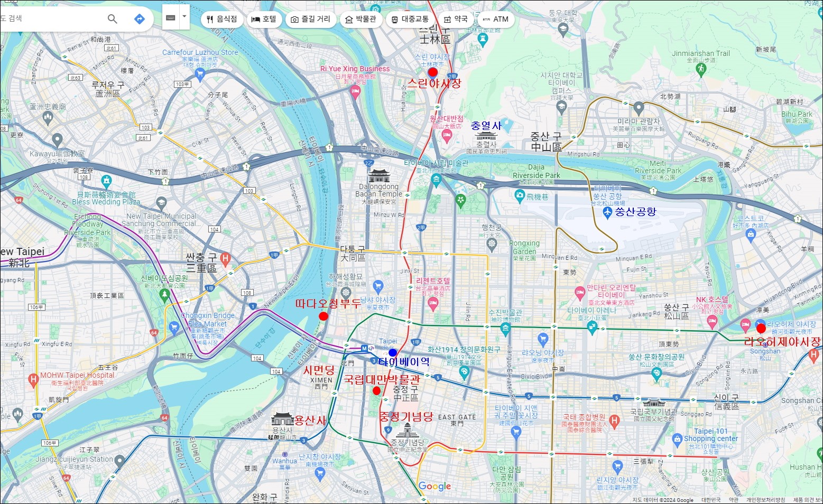Expand the keyboard input tool dropdown arrow

(x=184, y=16)
